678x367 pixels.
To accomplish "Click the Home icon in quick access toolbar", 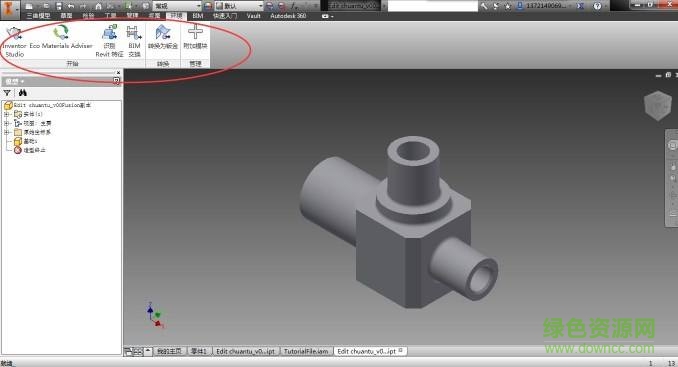I will [98, 6].
